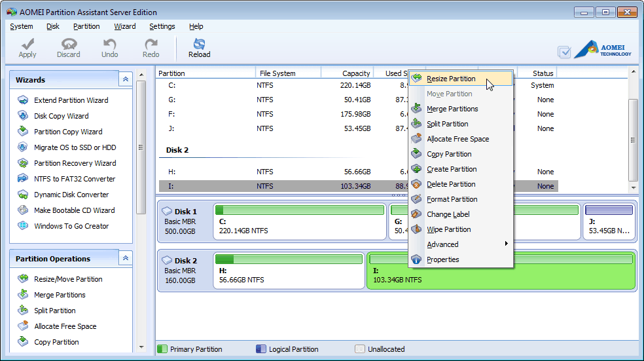This screenshot has width=644, height=361.
Task: Choose Merge Partitions in context menu
Action: [x=461, y=109]
